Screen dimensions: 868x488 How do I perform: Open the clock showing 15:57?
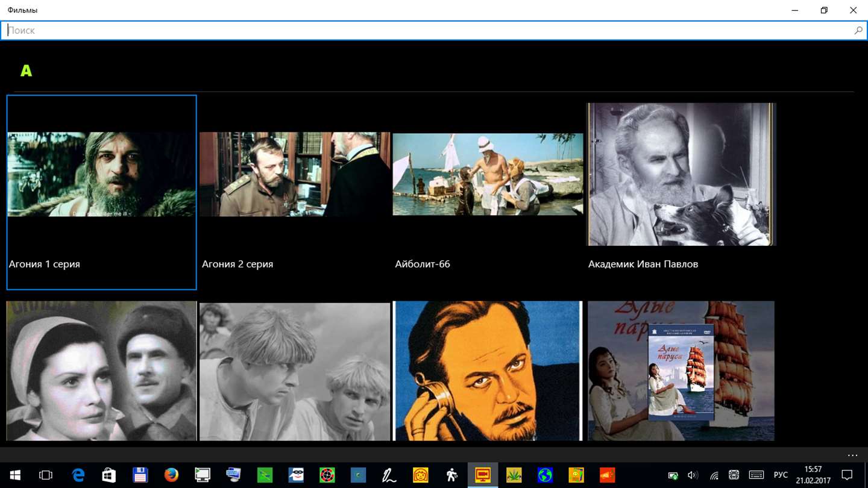point(813,475)
